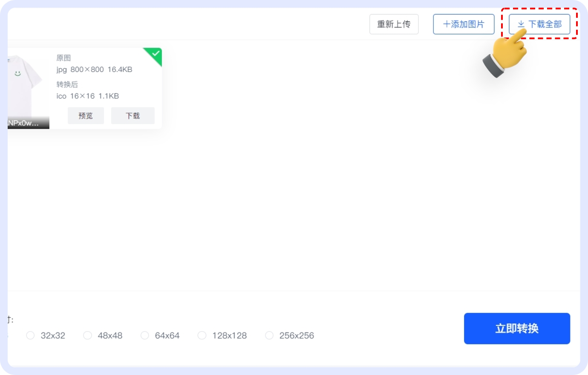
Task: Open 预览 preview for the converted image
Action: pos(86,115)
